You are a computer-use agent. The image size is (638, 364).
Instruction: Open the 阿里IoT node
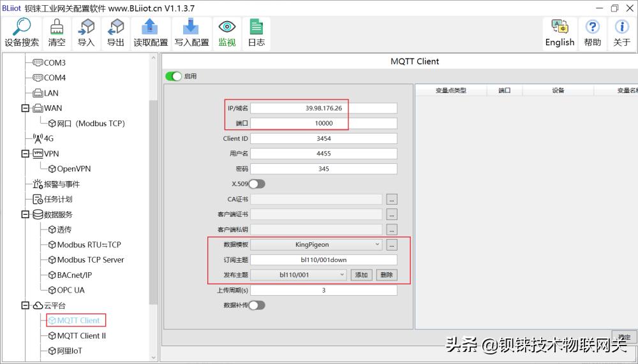coord(65,351)
